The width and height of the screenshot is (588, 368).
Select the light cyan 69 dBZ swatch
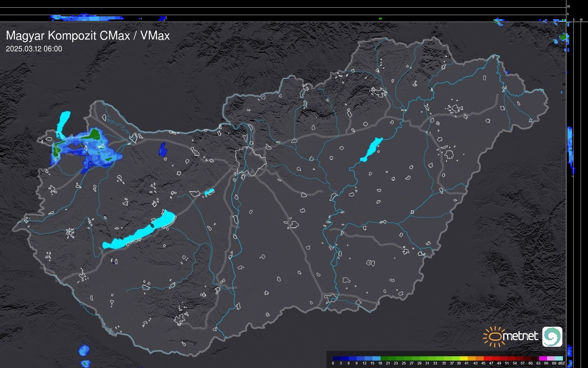click(x=559, y=358)
